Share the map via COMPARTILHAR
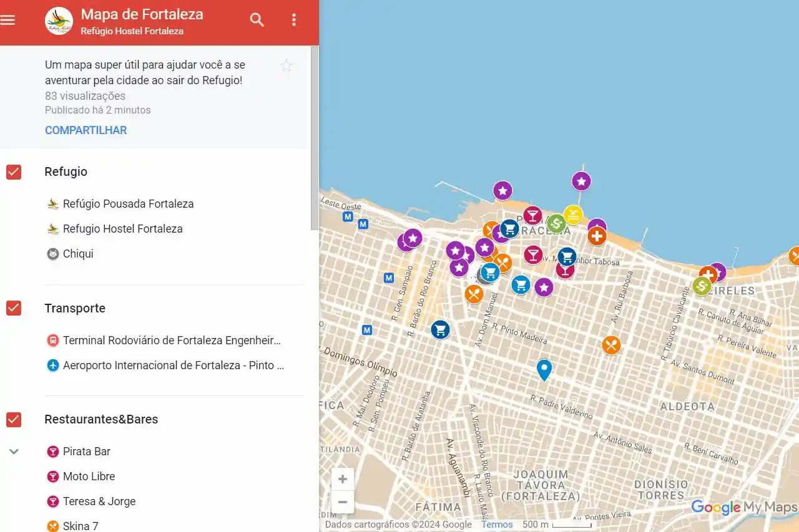The width and height of the screenshot is (799, 532). 86,130
